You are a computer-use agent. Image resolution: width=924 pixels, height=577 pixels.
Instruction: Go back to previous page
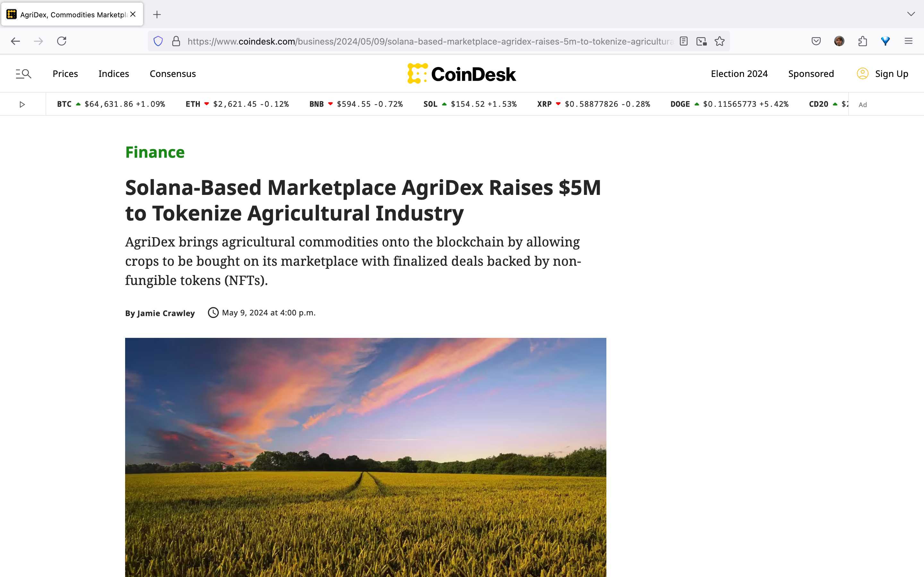coord(15,41)
